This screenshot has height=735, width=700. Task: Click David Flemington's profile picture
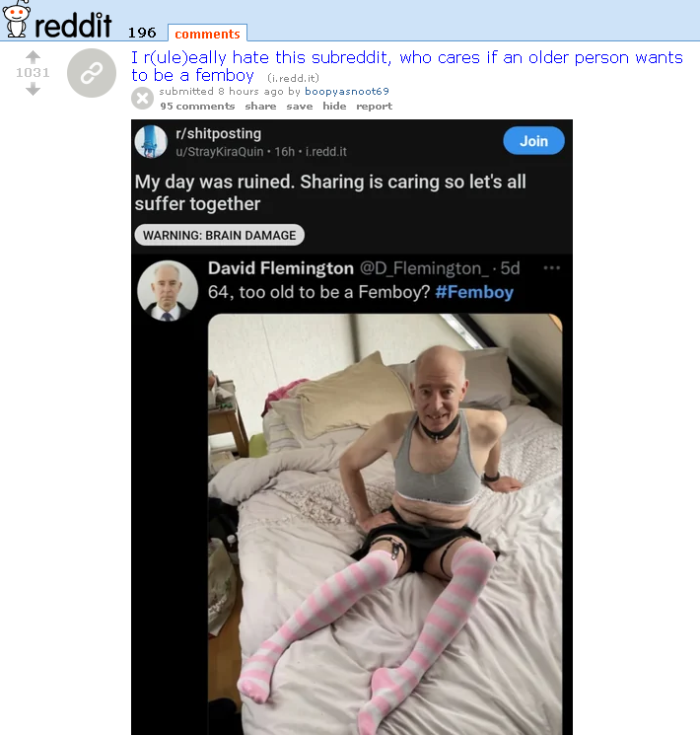[x=168, y=291]
